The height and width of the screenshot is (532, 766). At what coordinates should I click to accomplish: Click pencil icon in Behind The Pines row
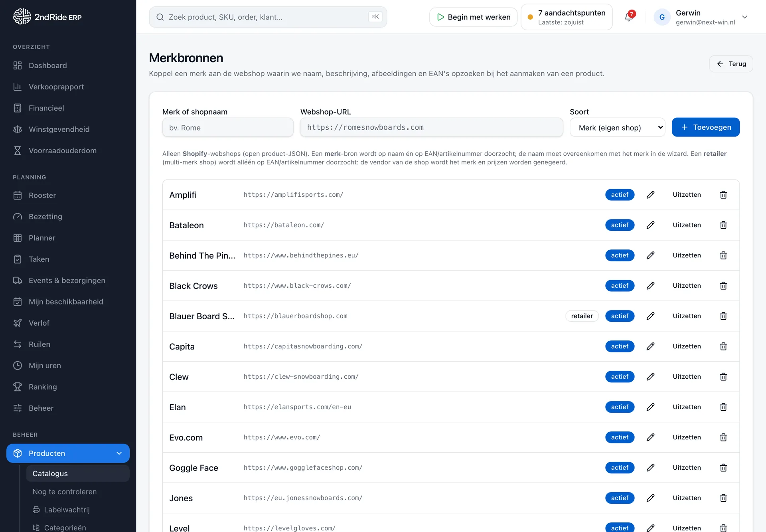pyautogui.click(x=650, y=255)
